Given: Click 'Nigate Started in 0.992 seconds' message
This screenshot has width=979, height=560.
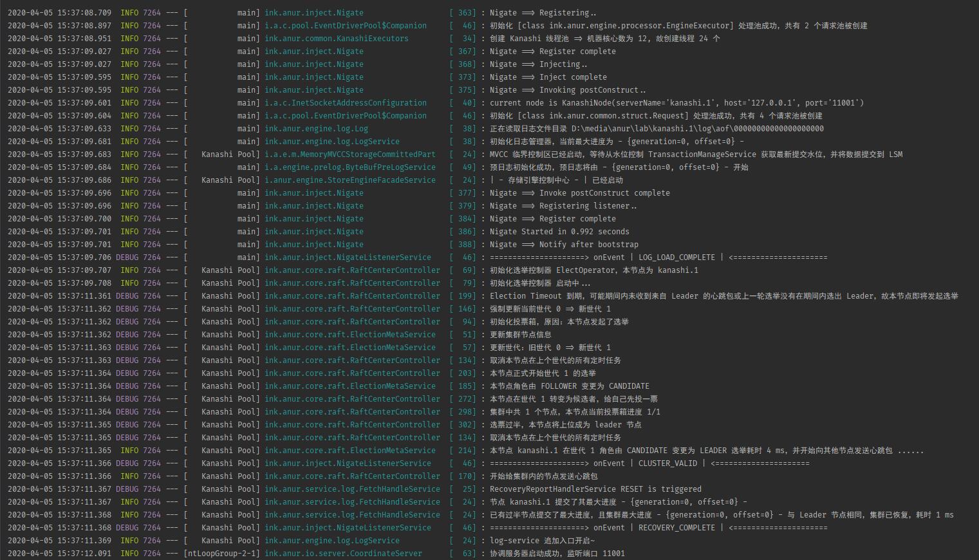Looking at the screenshot, I should (x=559, y=232).
